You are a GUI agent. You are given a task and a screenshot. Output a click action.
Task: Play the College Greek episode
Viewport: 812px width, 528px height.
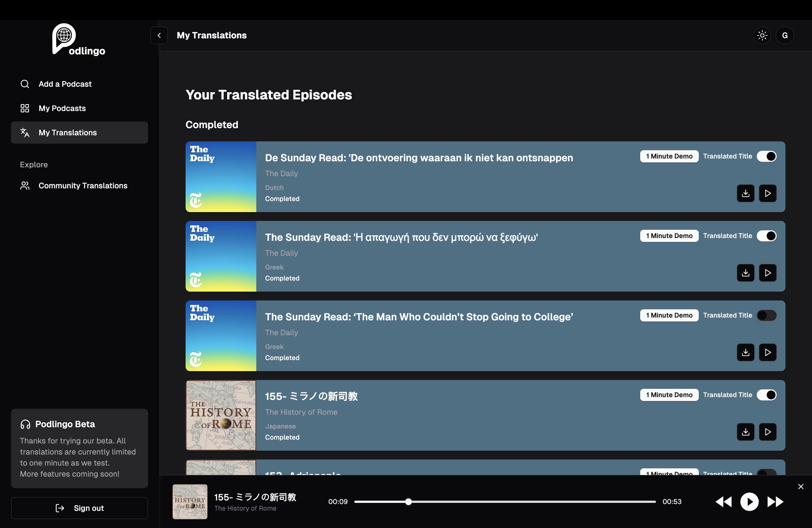768,352
